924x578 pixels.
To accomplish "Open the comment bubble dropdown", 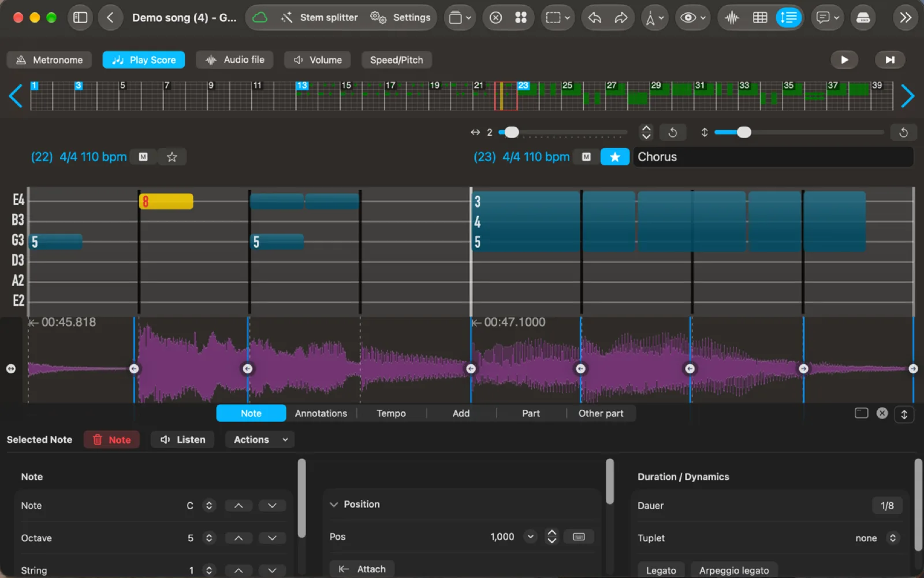I will point(828,17).
